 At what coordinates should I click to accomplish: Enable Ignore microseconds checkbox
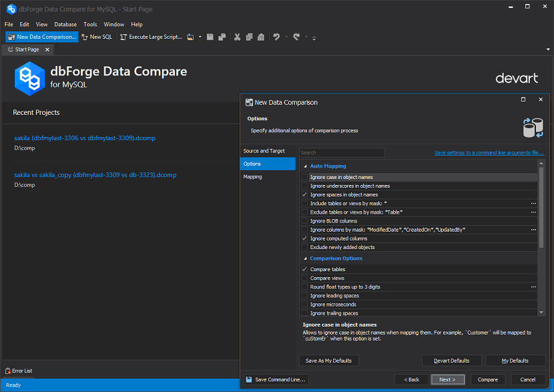coord(304,305)
